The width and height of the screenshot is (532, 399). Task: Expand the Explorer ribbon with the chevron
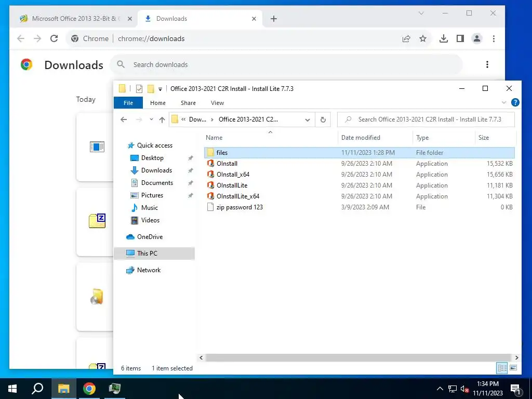point(504,102)
